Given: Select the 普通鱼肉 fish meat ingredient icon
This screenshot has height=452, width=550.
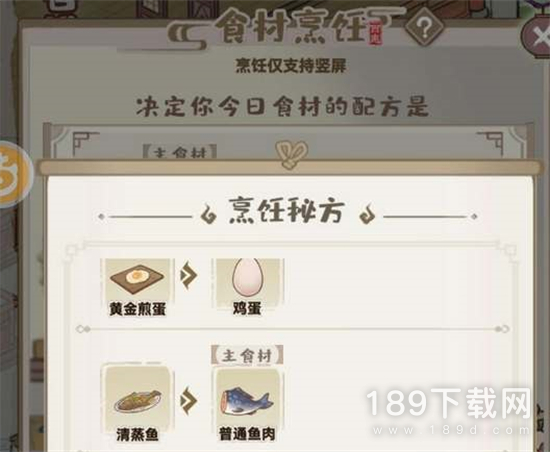Looking at the screenshot, I should 248,396.
